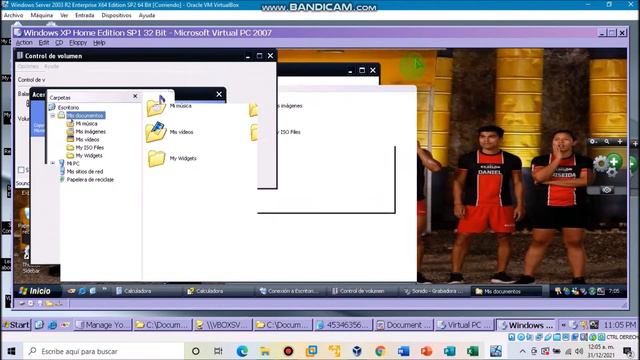Open the Mi música folder icon in file pane
This screenshot has height=360, width=640.
click(156, 106)
